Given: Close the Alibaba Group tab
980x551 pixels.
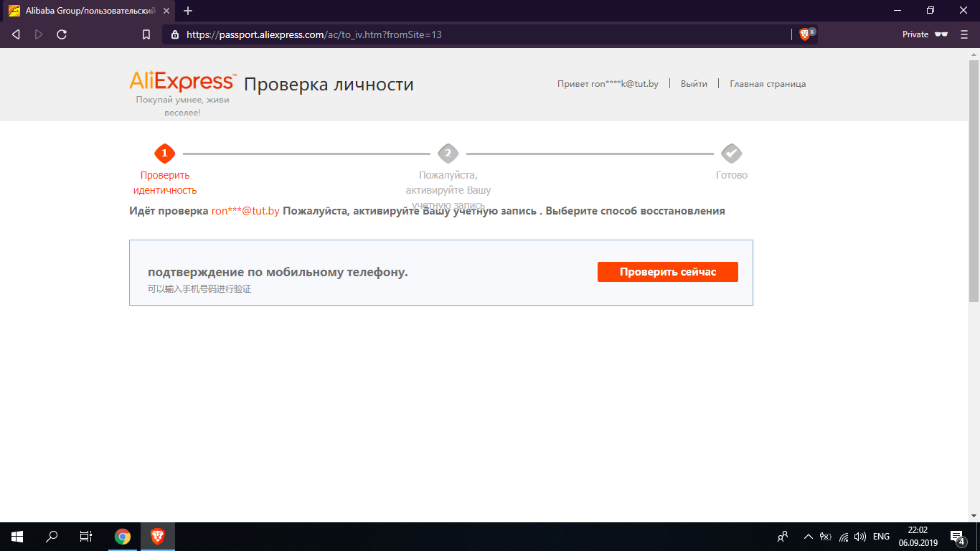Looking at the screenshot, I should (x=166, y=11).
